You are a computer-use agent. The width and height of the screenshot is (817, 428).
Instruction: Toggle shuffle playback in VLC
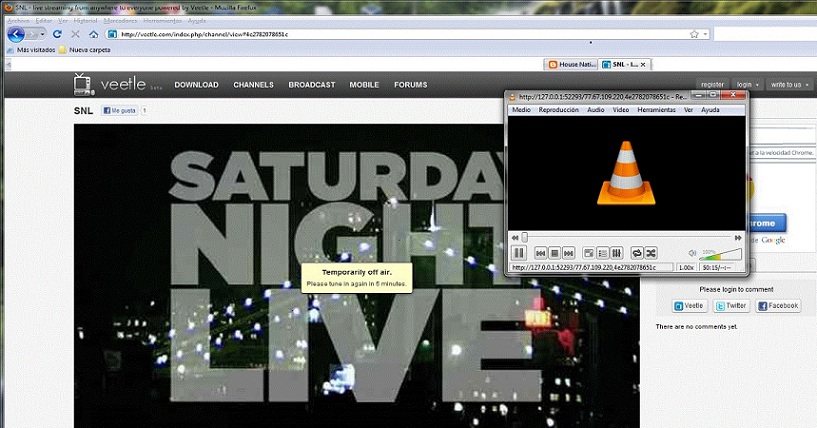point(651,253)
